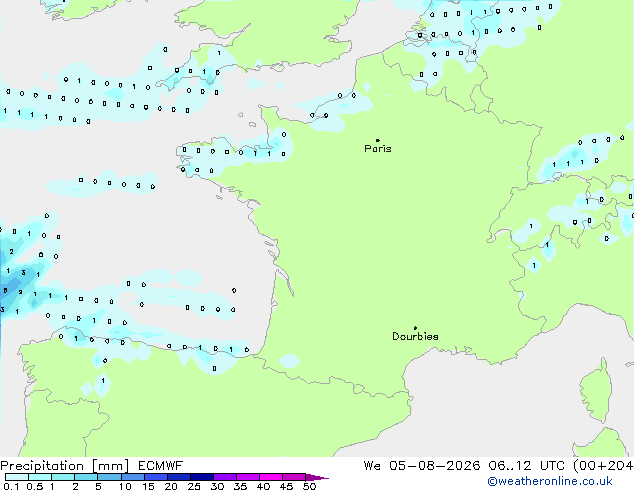
Task: Click the '(00+204' forecast offset text
Action: tap(603, 466)
